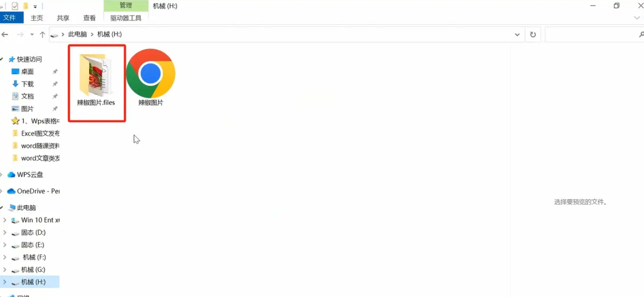Expand the ribbon with the chevron

tap(636, 18)
